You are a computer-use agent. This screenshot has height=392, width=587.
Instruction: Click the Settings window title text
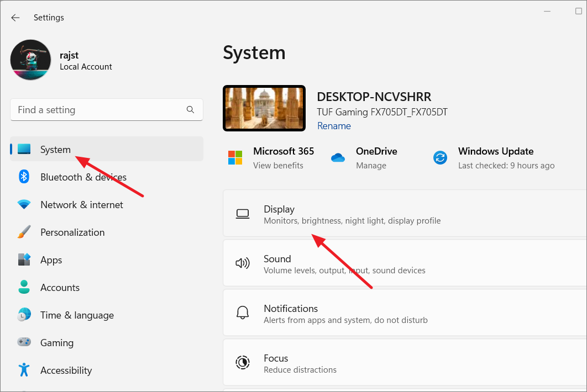(x=49, y=18)
